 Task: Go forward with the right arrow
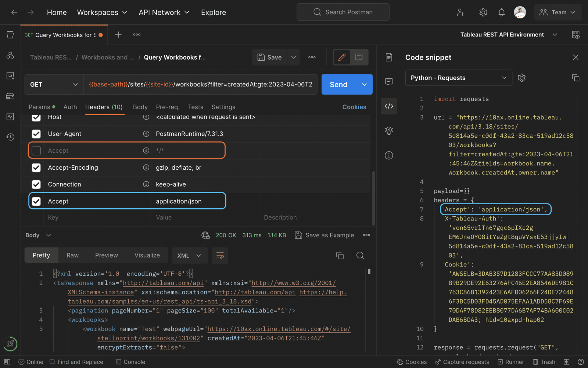point(31,12)
